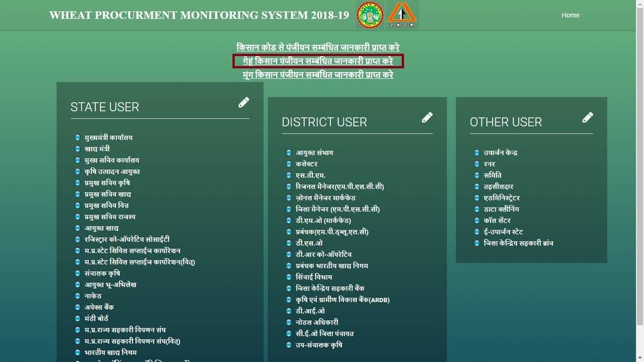Click the round government emblem logo
Screen dimensions: 644x362
[370, 15]
